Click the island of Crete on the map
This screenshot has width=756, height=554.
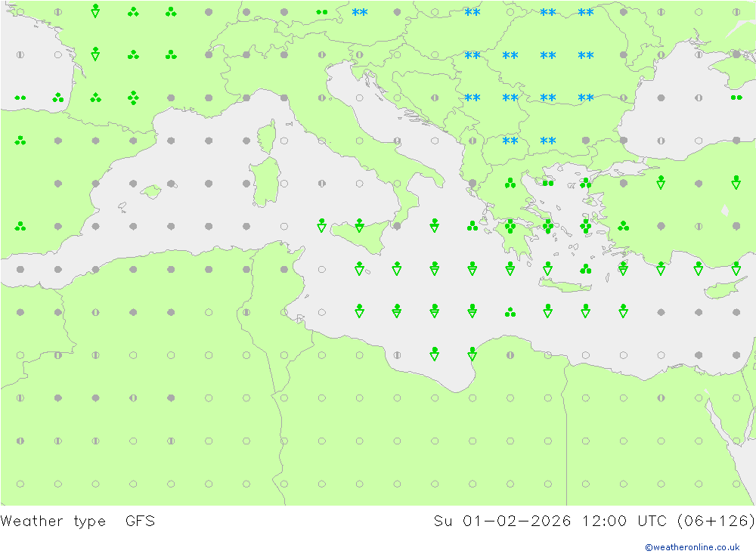point(565,286)
